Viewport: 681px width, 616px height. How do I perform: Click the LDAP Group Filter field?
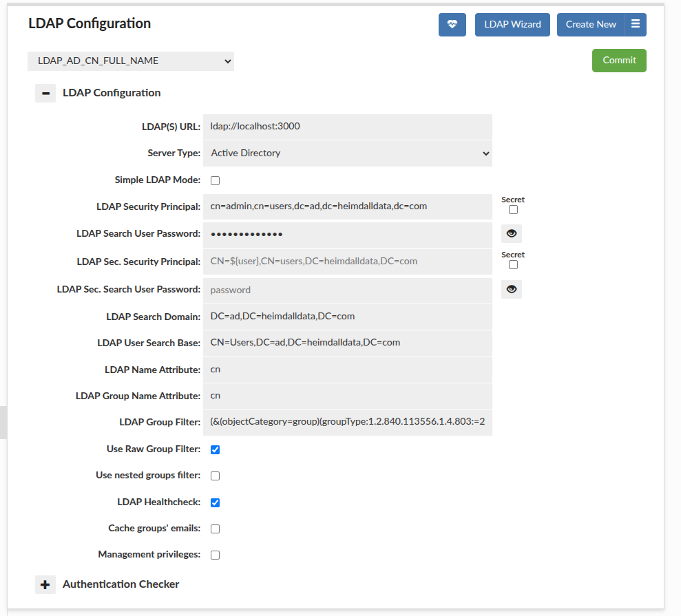(x=348, y=422)
